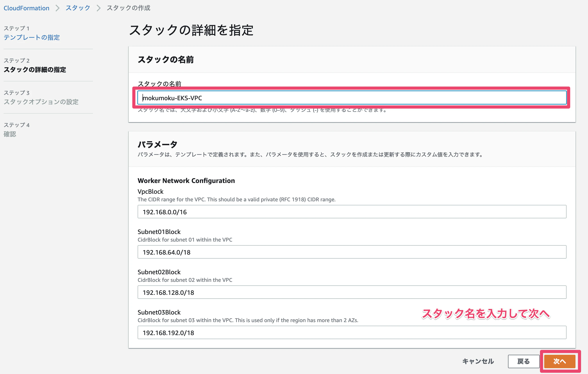Focus the スタックの名前 input field
The height and width of the screenshot is (374, 588).
point(352,98)
